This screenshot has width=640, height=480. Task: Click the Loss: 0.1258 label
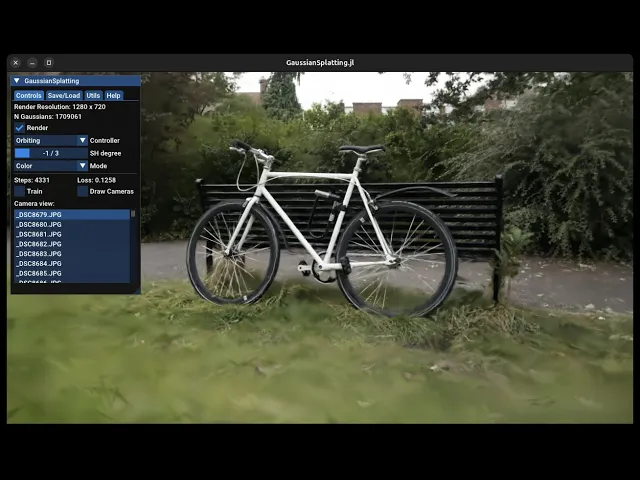tap(96, 180)
